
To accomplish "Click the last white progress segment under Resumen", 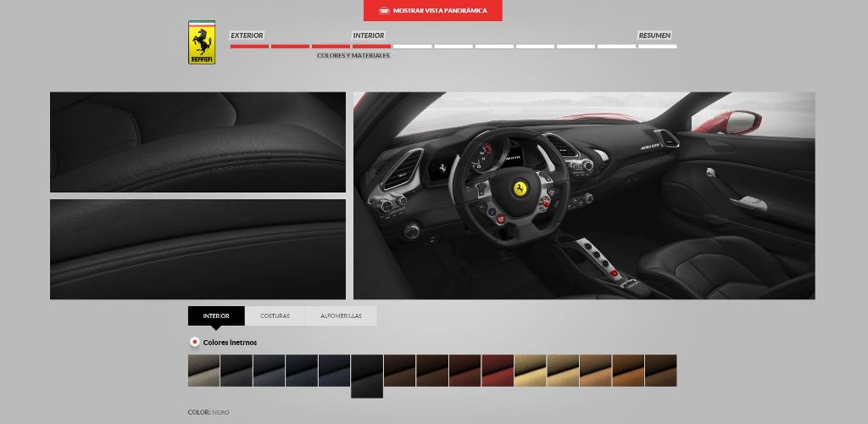I will (657, 46).
